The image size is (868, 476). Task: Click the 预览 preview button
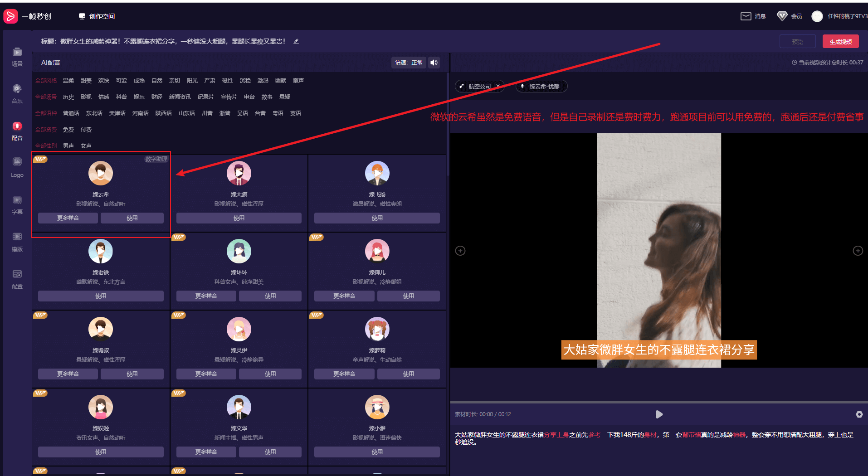click(x=797, y=42)
